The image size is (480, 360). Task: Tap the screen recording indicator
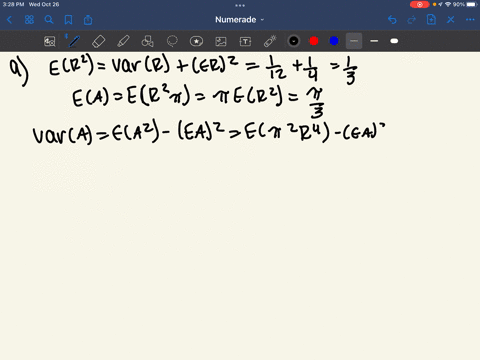click(420, 5)
